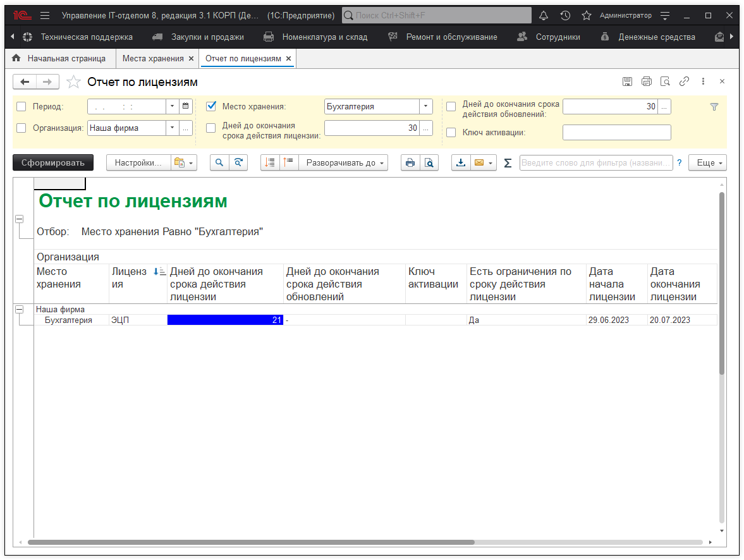Enable the Ключ активации filter checkbox
Image resolution: width=744 pixels, height=560 pixels.
click(451, 132)
